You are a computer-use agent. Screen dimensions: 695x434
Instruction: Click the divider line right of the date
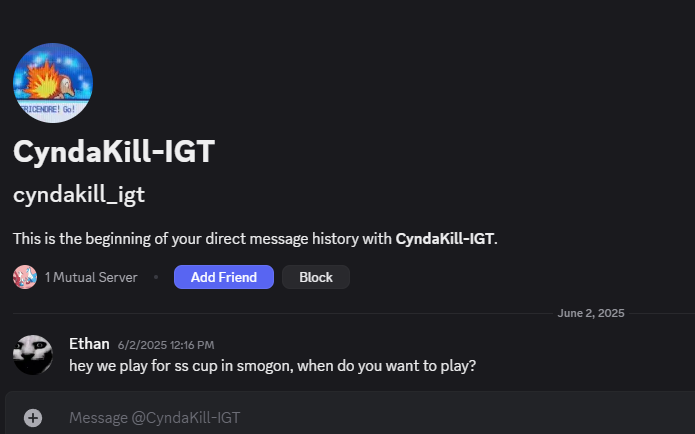click(x=662, y=313)
